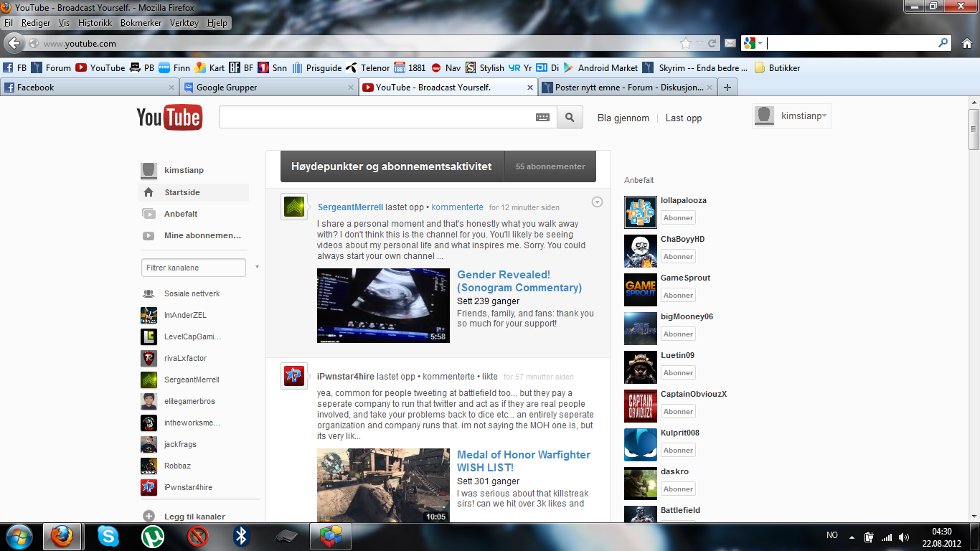
Task: Open the Butikker bookmark folder
Action: click(x=778, y=68)
